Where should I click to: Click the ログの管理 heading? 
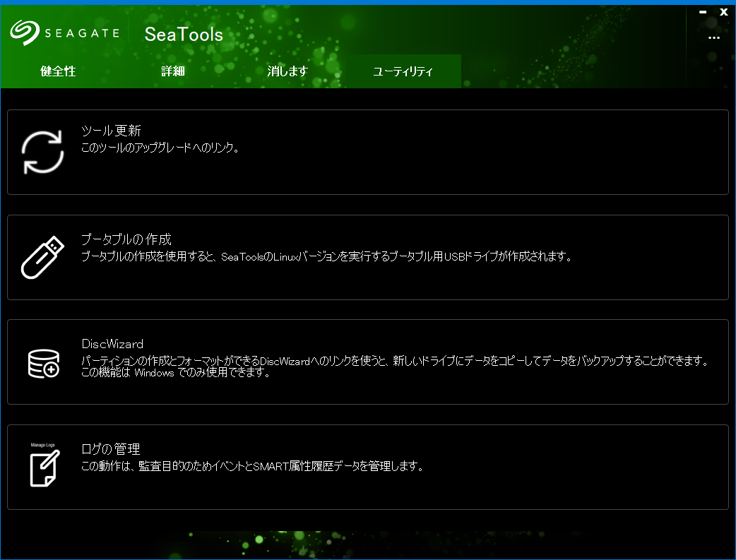111,449
